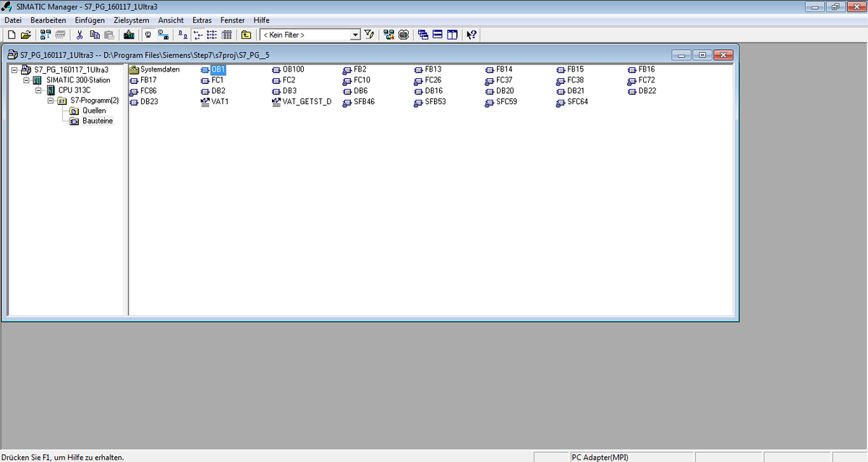Image resolution: width=868 pixels, height=462 pixels.
Task: Click the New project icon
Action: (x=11, y=35)
